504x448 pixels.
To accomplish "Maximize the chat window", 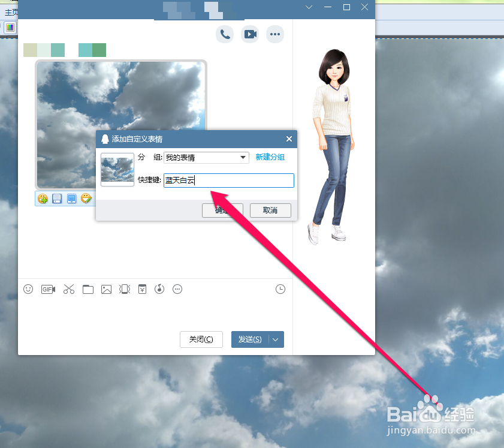I will click(346, 7).
